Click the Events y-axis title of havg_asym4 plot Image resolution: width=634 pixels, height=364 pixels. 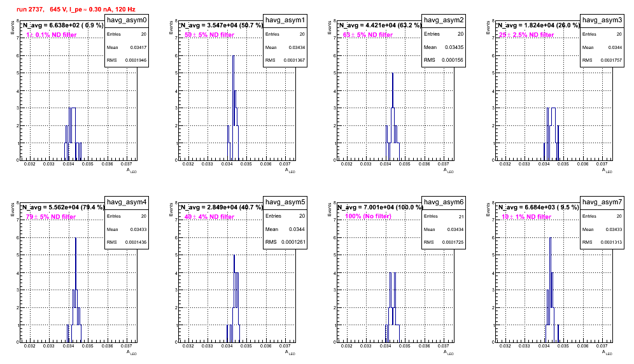point(12,209)
